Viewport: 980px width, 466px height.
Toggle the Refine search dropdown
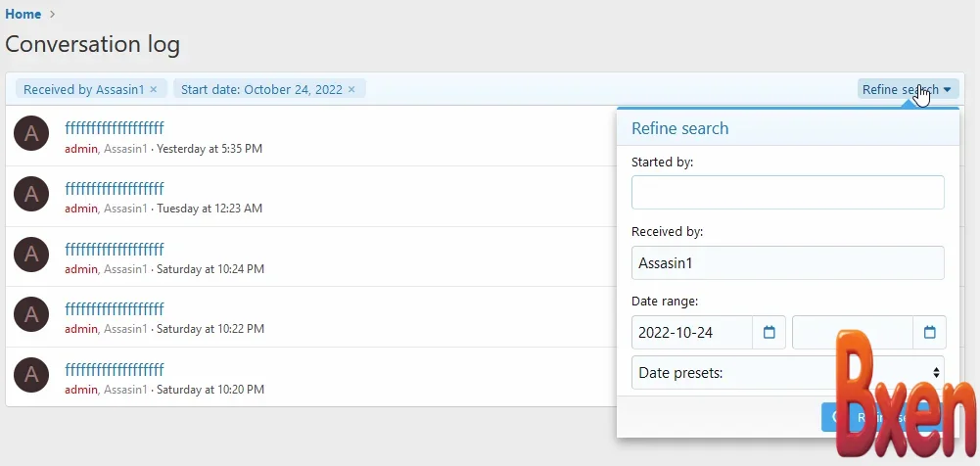tap(907, 89)
